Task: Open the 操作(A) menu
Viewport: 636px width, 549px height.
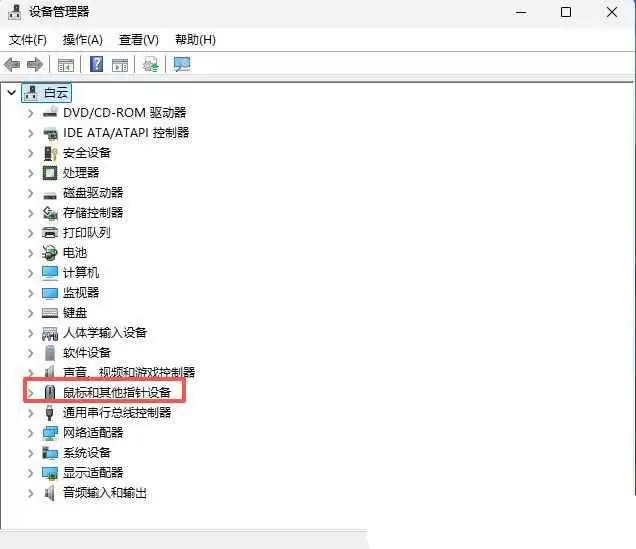Action: [x=83, y=40]
